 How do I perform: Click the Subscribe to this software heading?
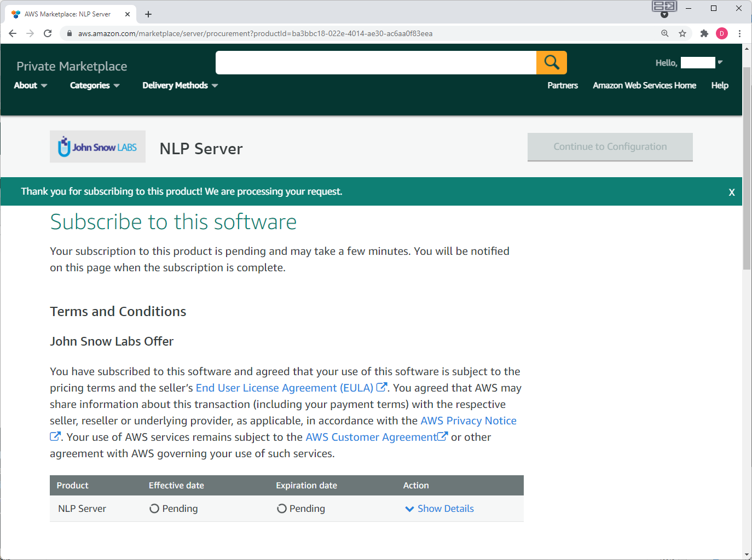click(173, 222)
